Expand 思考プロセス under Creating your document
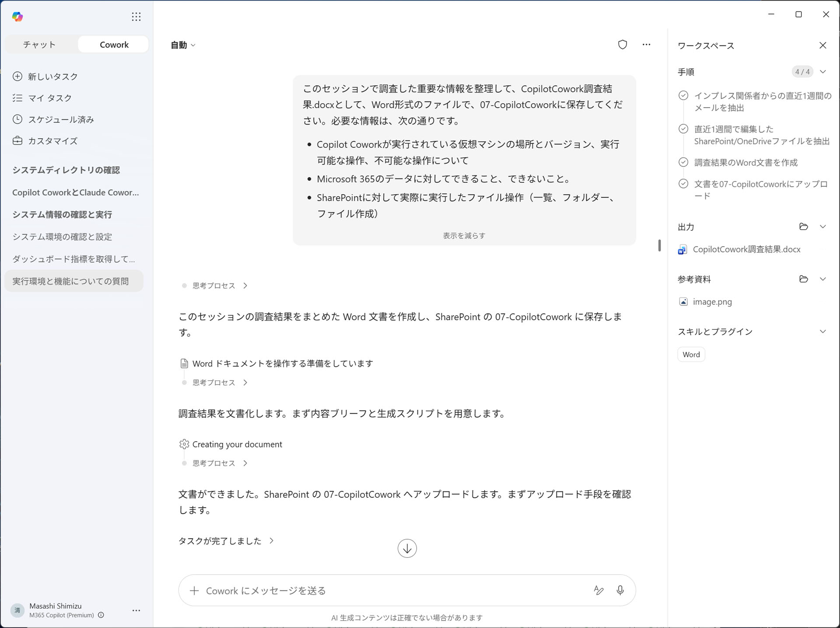 point(220,463)
